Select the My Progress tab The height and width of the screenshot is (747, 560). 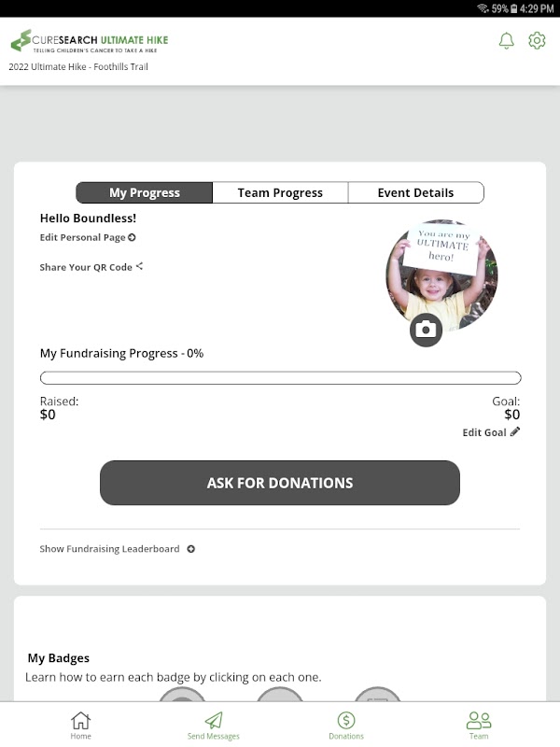[145, 192]
